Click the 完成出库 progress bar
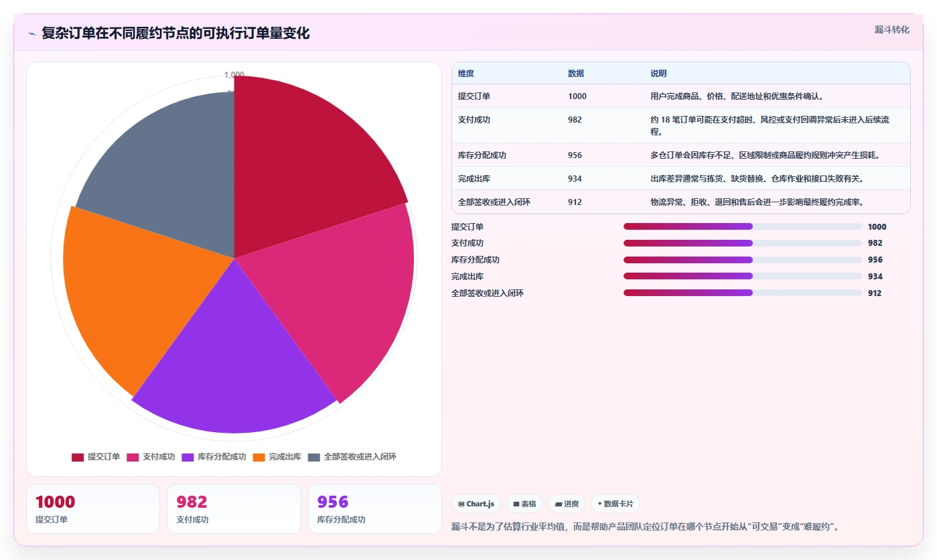 (x=743, y=276)
